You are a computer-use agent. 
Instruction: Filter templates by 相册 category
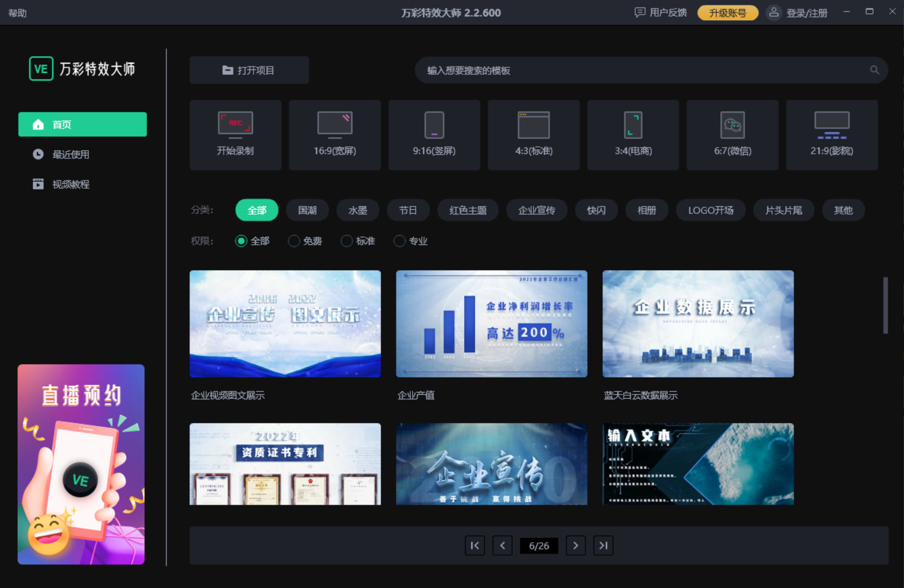pyautogui.click(x=647, y=210)
